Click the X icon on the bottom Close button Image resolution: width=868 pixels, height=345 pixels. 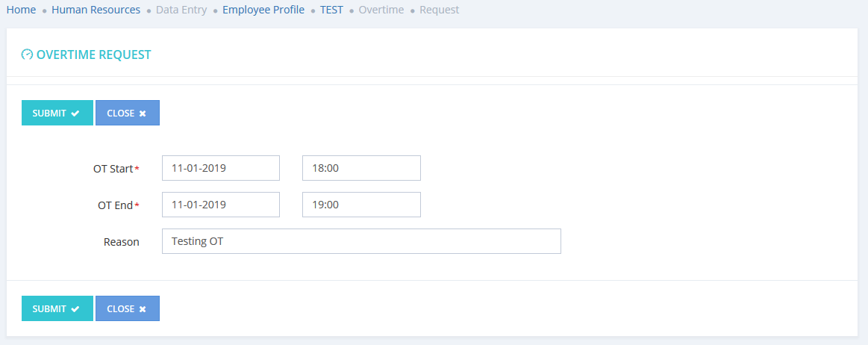[x=143, y=309]
